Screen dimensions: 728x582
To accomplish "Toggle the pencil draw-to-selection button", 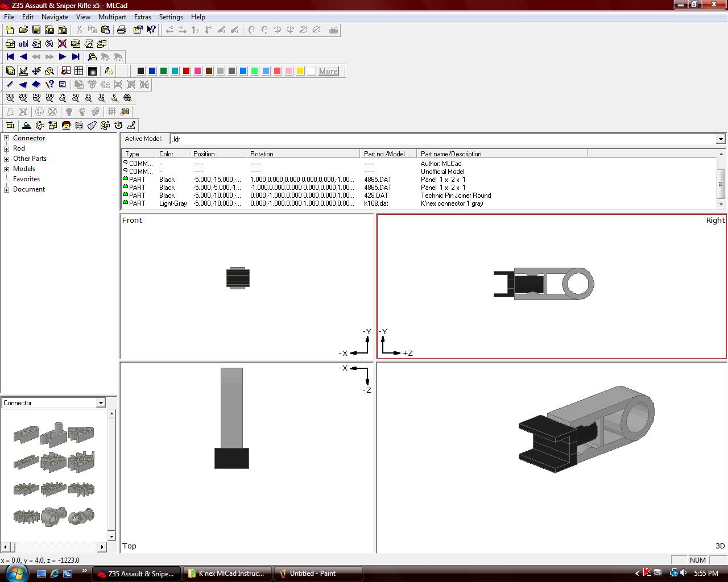I will pyautogui.click(x=108, y=71).
